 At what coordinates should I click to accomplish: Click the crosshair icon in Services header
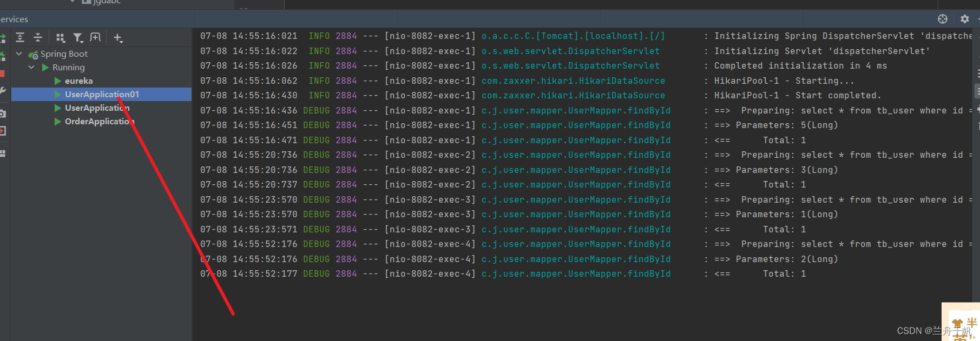pyautogui.click(x=943, y=19)
